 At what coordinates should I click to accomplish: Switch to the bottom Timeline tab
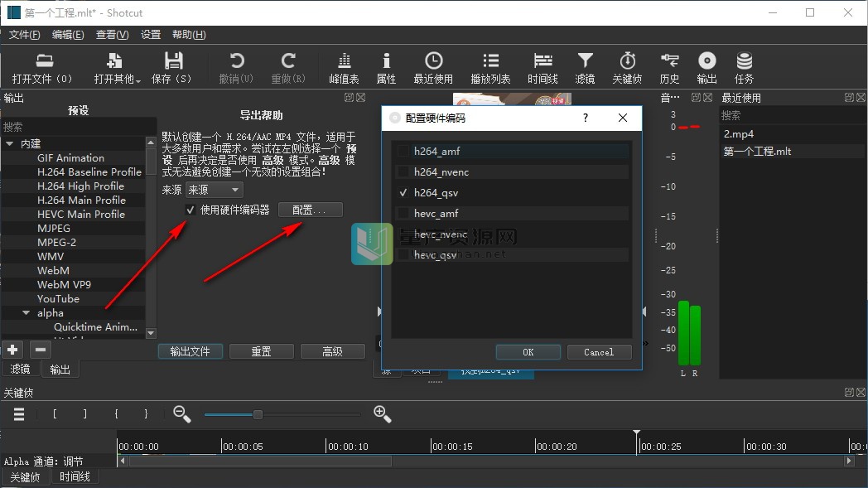[x=75, y=476]
